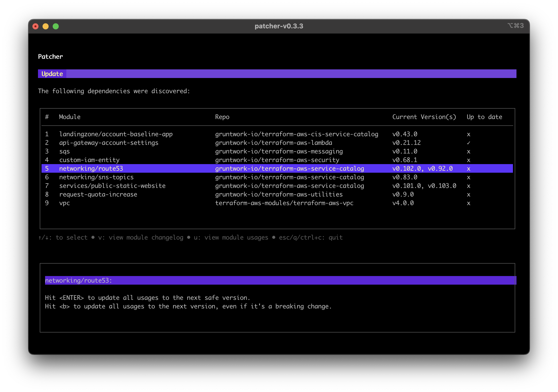Select the networking/sns-topics module
The height and width of the screenshot is (392, 558).
[x=96, y=177]
